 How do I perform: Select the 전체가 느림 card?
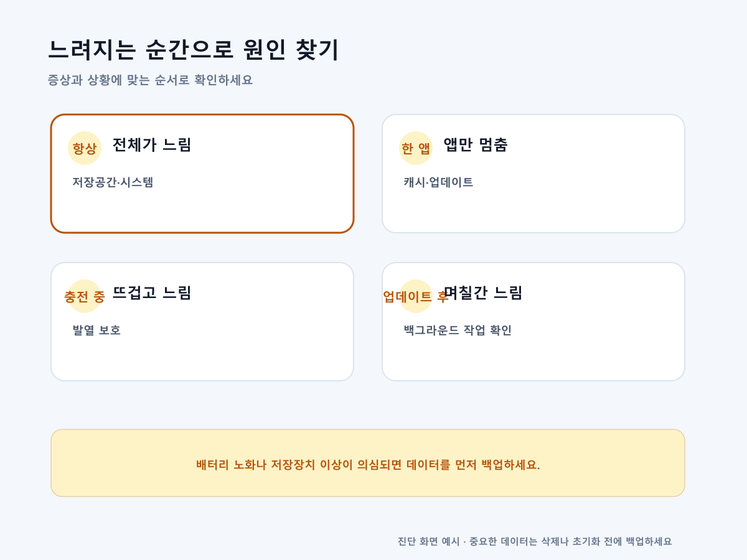click(202, 174)
